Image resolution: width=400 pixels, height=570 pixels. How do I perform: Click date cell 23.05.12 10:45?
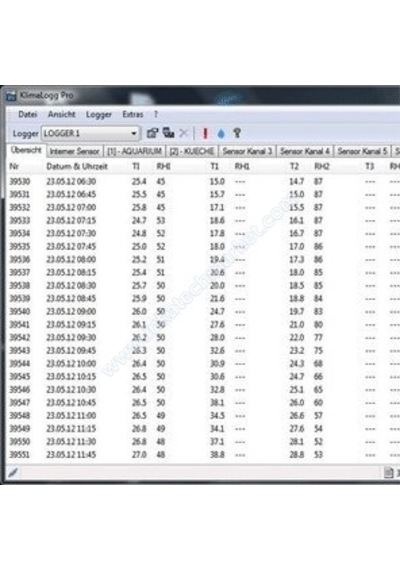(x=71, y=403)
